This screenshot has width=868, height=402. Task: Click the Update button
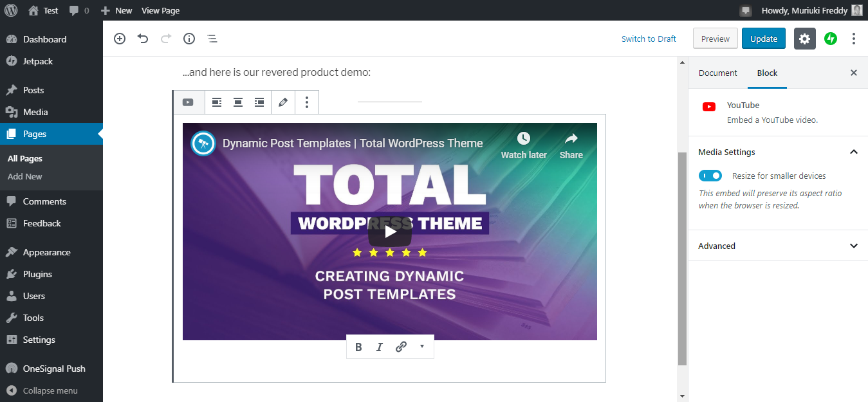(764, 39)
